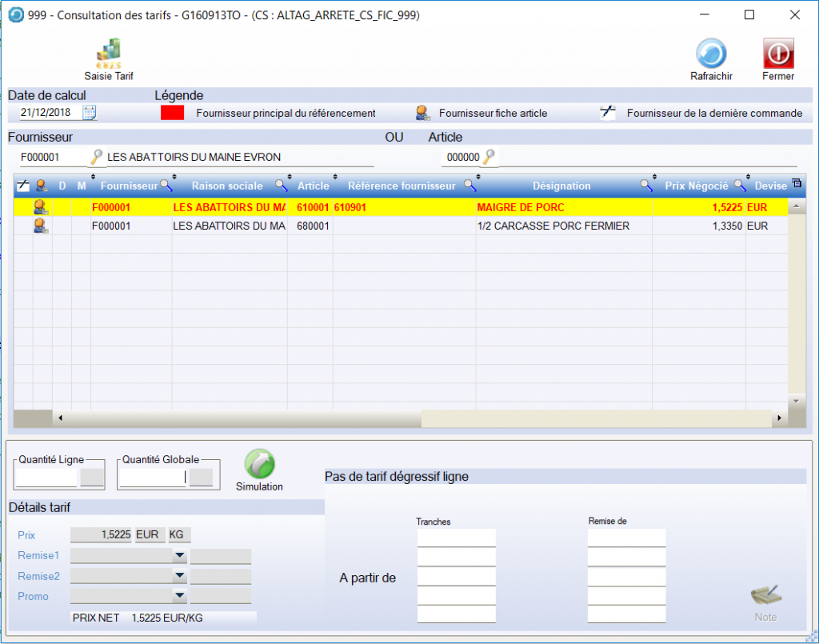Click the Quantité Ligne input field
Viewport: 819px width, 644px height.
47,478
